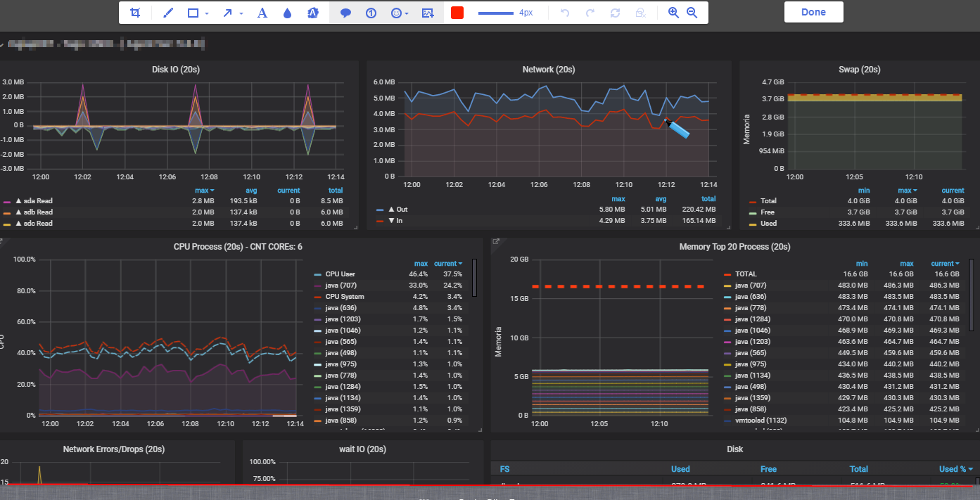The height and width of the screenshot is (500, 980).
Task: Open the Disk IO (20s) panel menu
Action: click(177, 70)
